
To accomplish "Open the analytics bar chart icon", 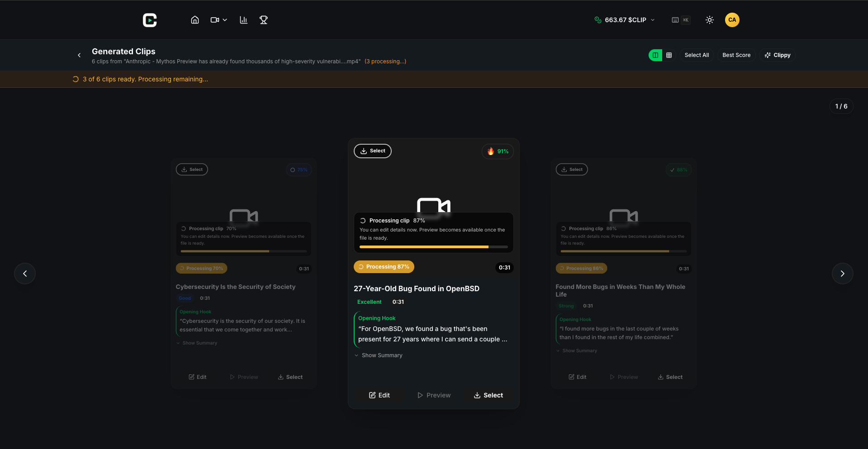I will [x=243, y=20].
